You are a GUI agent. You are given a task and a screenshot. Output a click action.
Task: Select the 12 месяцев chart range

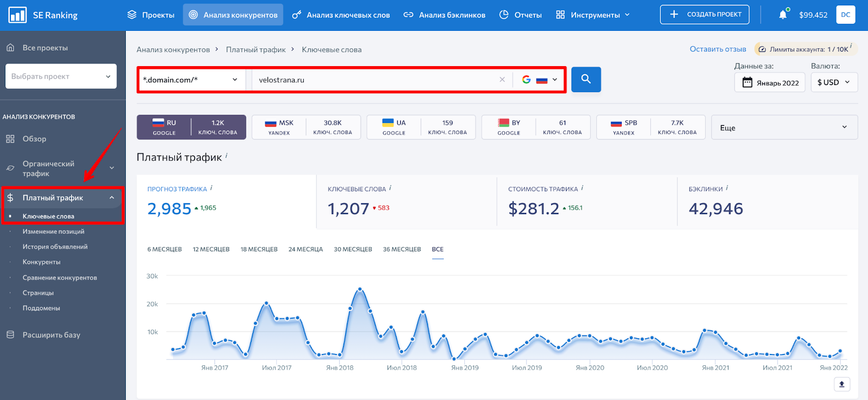click(211, 249)
